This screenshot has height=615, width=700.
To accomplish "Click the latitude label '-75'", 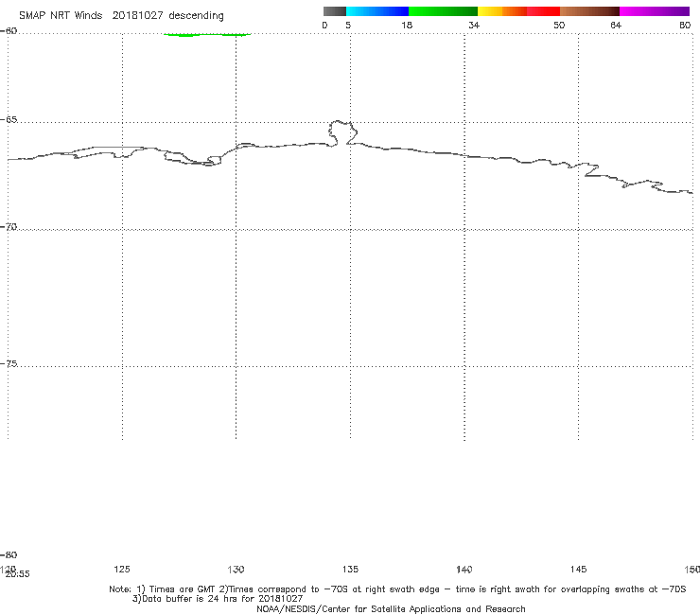I will coord(9,363).
